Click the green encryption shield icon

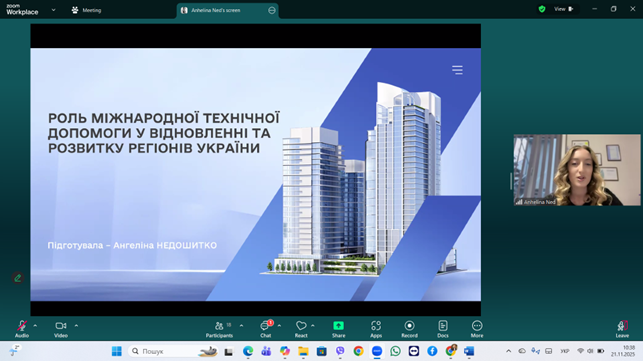coord(542,9)
